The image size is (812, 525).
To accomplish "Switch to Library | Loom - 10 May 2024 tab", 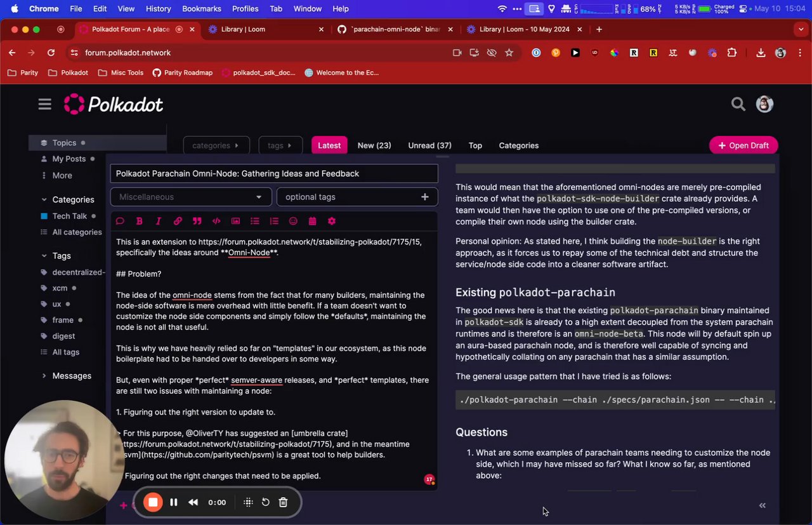I will 524,29.
